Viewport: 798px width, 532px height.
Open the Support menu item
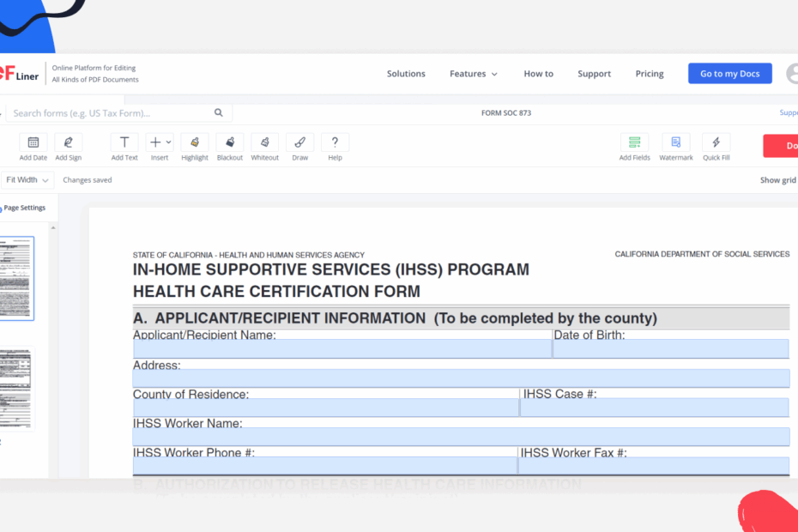[594, 74]
